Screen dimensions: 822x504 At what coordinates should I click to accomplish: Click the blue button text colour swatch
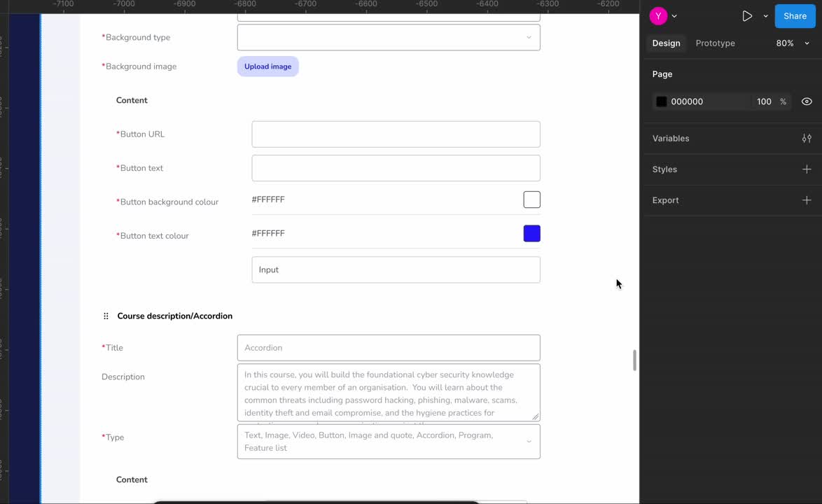[531, 234]
